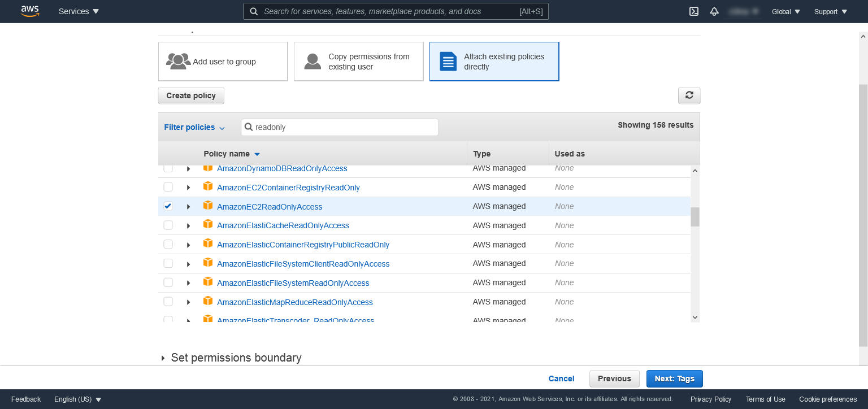Open the Feedback link
868x409 pixels.
pos(26,399)
